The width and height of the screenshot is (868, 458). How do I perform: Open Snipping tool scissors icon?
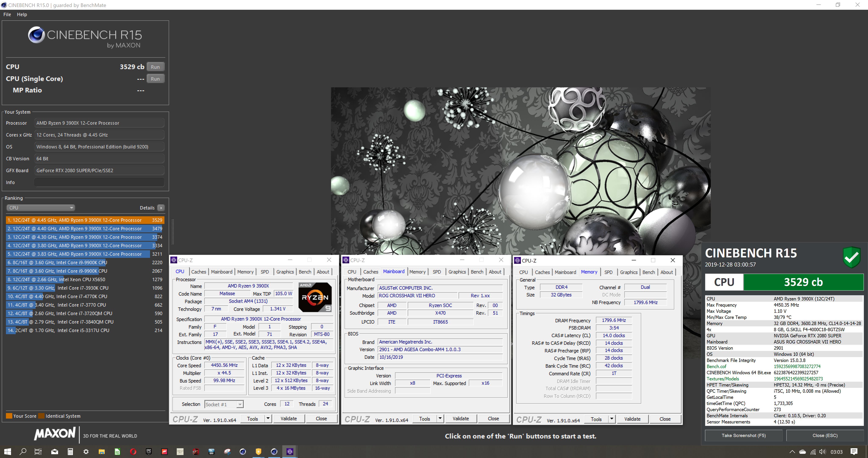pos(227,452)
